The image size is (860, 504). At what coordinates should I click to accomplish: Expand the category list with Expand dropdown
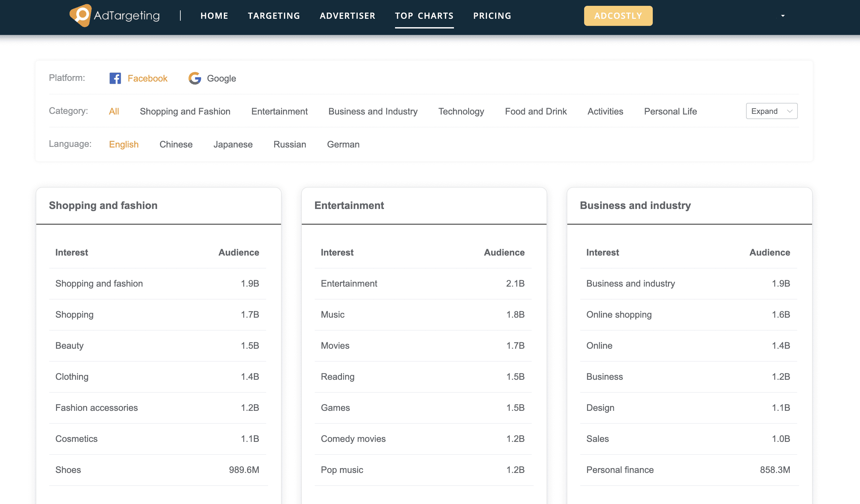(x=772, y=111)
